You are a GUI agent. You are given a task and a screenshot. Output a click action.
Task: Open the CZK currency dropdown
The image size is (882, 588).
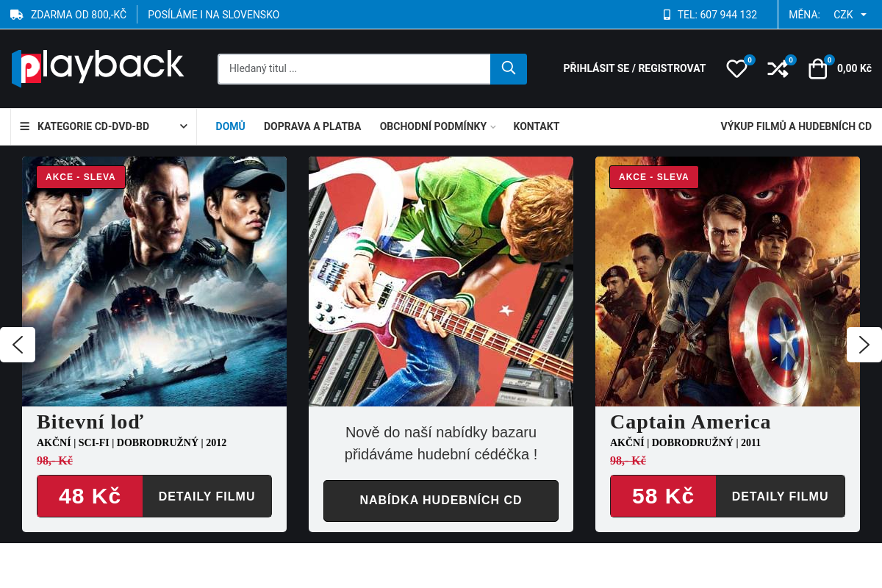click(x=850, y=15)
